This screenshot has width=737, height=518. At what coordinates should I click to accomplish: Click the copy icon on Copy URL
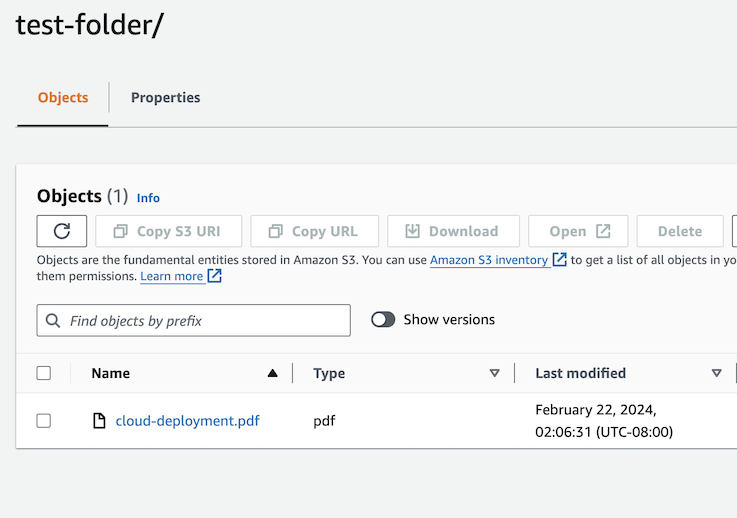(275, 231)
